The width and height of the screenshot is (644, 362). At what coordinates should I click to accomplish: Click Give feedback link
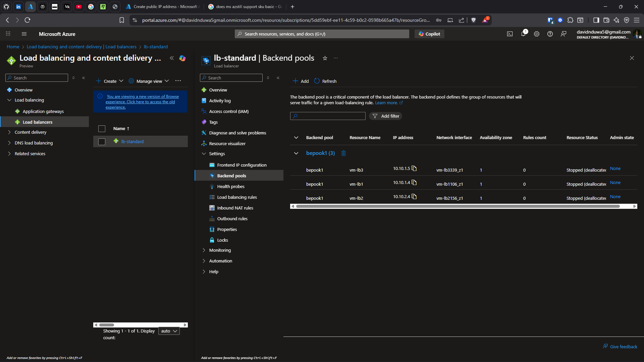(x=620, y=347)
